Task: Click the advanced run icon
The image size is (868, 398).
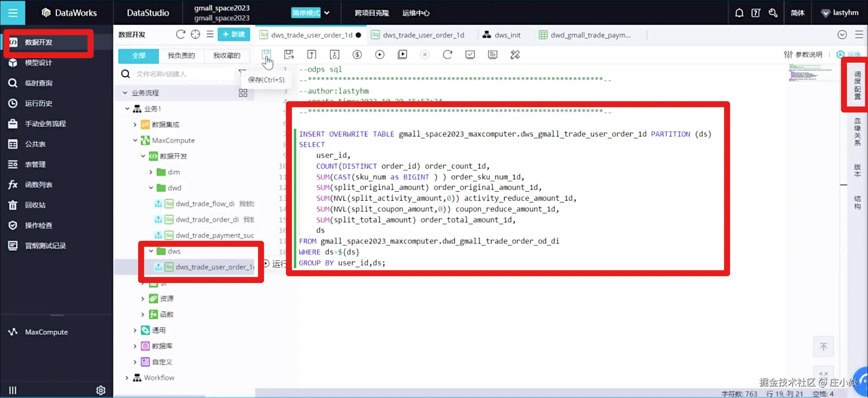Action: click(402, 55)
